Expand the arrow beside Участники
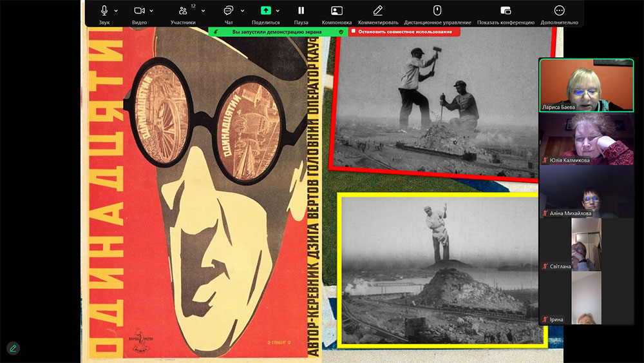The height and width of the screenshot is (363, 644). click(203, 11)
